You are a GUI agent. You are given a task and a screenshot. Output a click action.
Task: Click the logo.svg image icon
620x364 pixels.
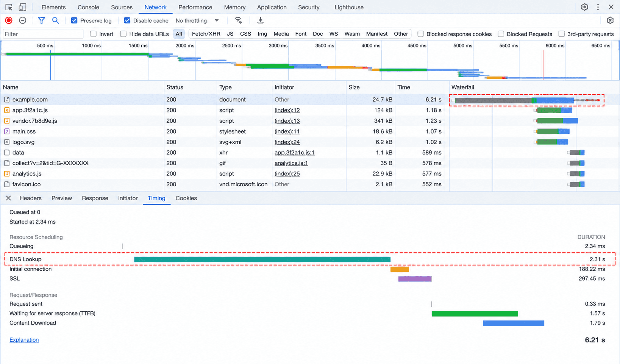[x=7, y=142]
